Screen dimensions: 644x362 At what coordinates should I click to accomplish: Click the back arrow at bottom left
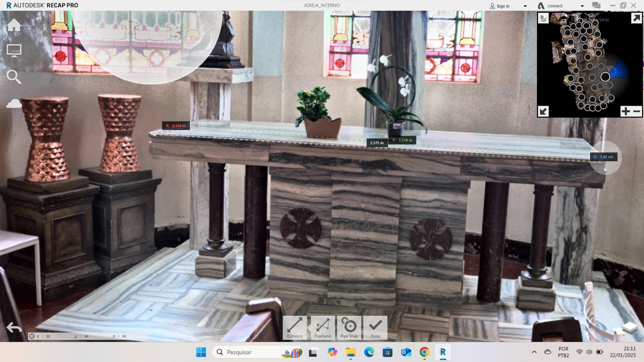14,328
